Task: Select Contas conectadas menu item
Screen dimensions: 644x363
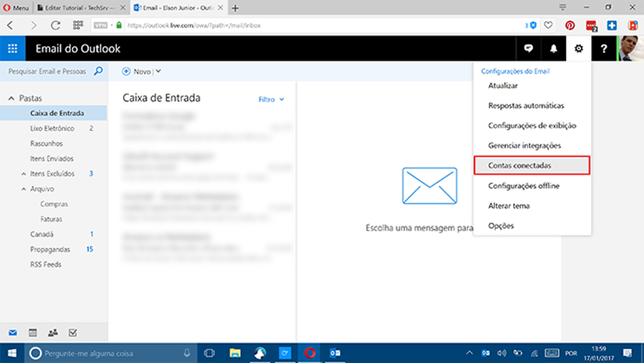Action: click(x=532, y=165)
